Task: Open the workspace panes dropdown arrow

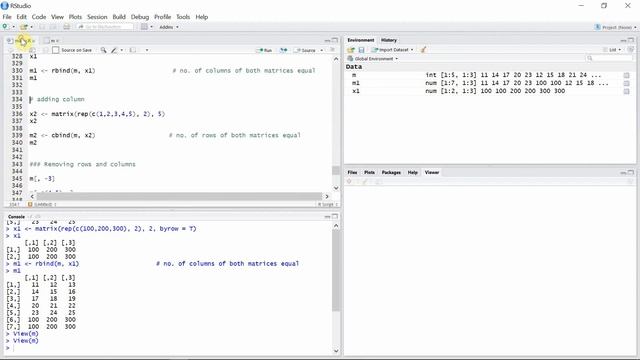Action: pyautogui.click(x=151, y=27)
